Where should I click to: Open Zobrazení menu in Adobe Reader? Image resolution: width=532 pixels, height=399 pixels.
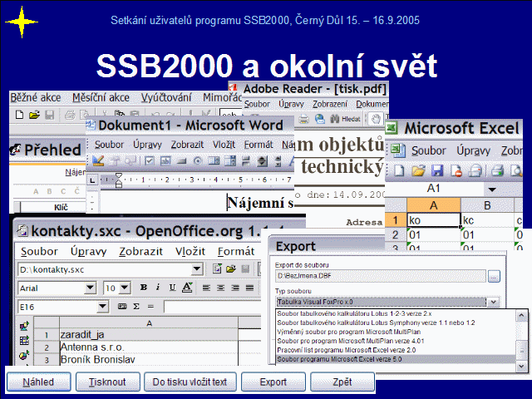point(330,104)
